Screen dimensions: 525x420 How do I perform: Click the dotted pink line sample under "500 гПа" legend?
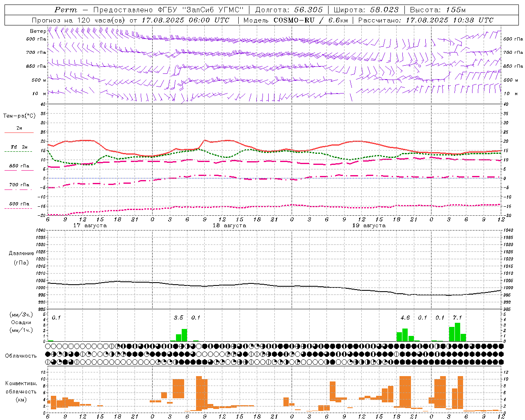click(x=18, y=208)
